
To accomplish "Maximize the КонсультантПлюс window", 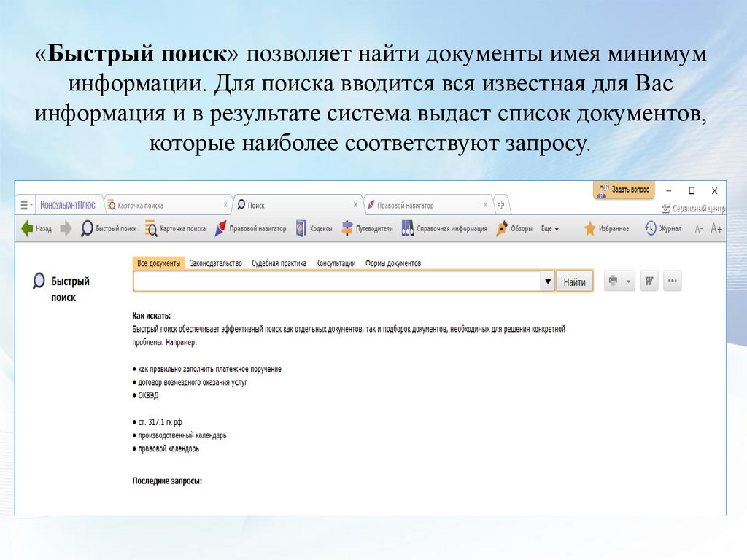I will tap(692, 190).
